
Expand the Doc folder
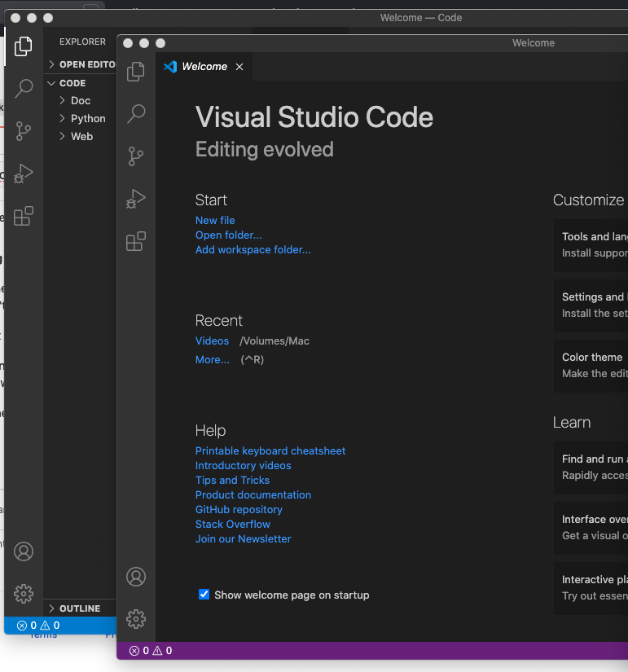point(80,101)
